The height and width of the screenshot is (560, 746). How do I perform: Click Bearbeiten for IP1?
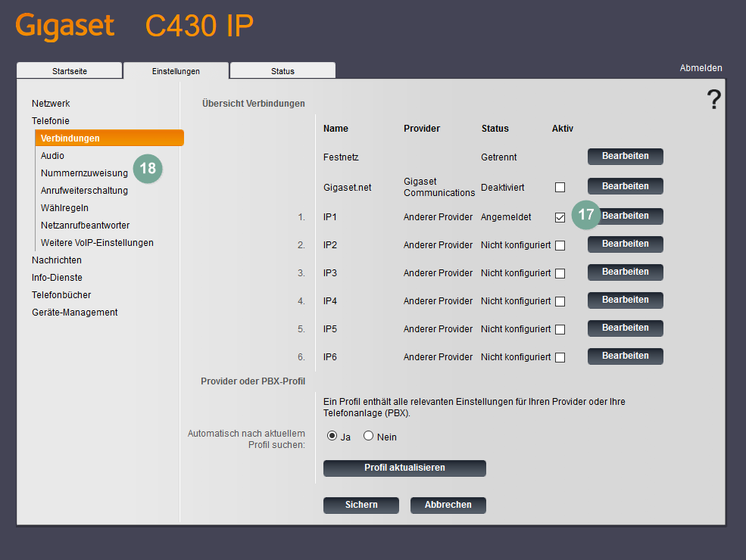[625, 216]
